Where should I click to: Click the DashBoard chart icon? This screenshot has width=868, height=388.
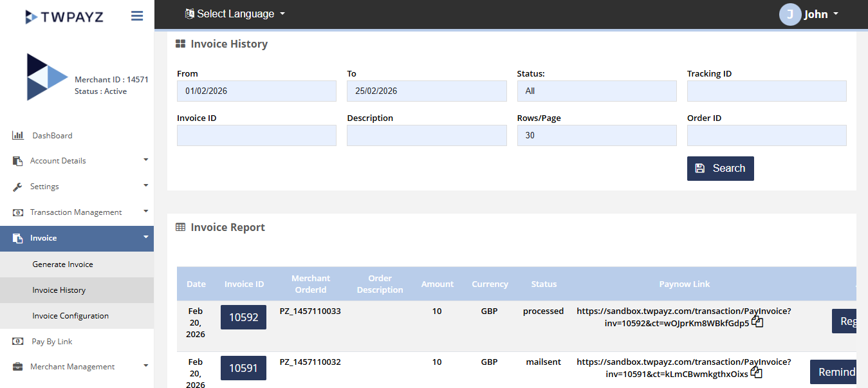[x=18, y=136]
